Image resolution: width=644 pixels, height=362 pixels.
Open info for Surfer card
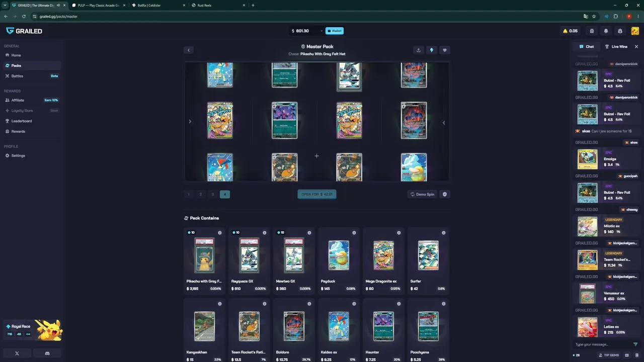[x=444, y=233]
